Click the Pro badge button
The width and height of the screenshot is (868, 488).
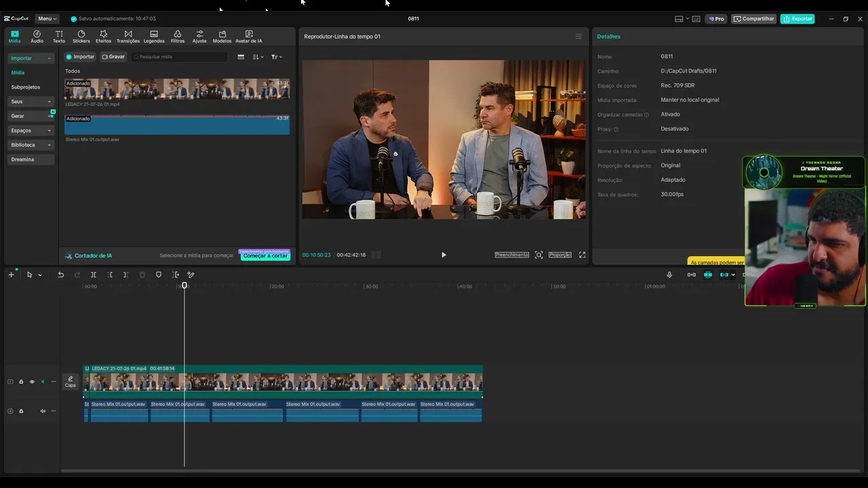716,19
